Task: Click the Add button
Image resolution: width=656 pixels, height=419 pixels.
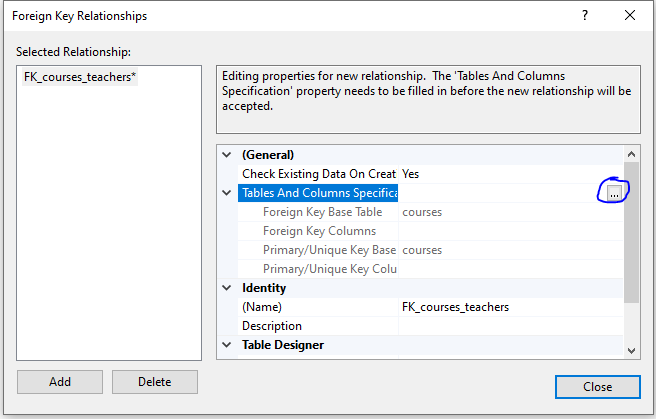Action: [60, 382]
